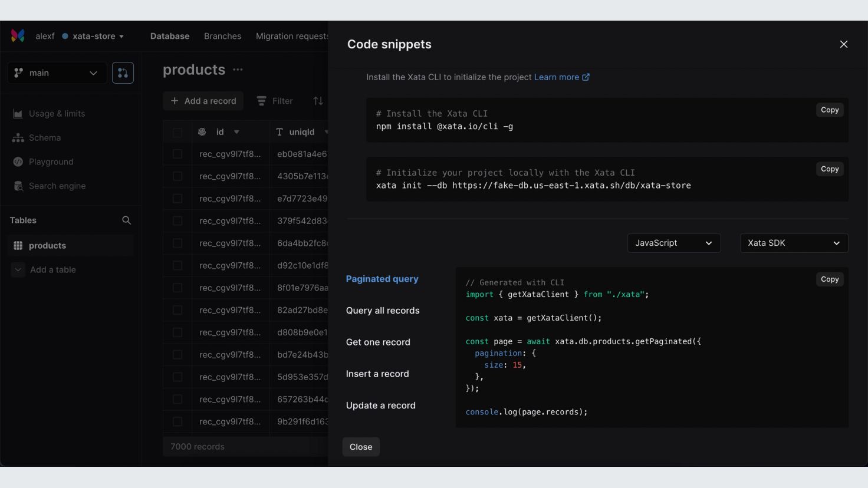The height and width of the screenshot is (488, 868).
Task: Search tables using the magnifier icon
Action: 126,220
